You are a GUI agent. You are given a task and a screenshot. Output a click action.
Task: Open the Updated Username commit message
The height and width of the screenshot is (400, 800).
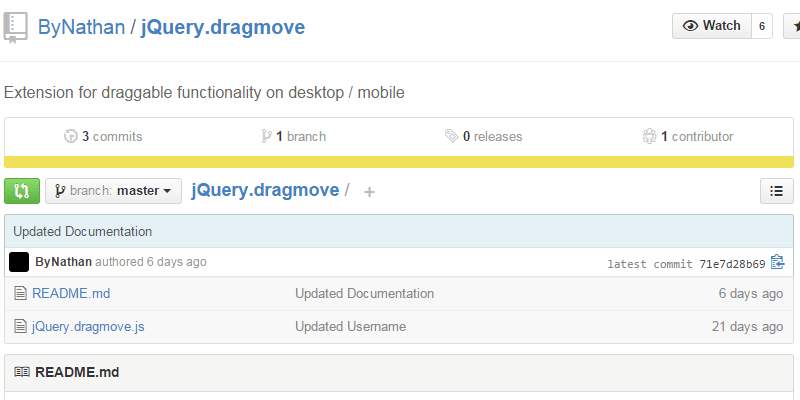coord(350,326)
